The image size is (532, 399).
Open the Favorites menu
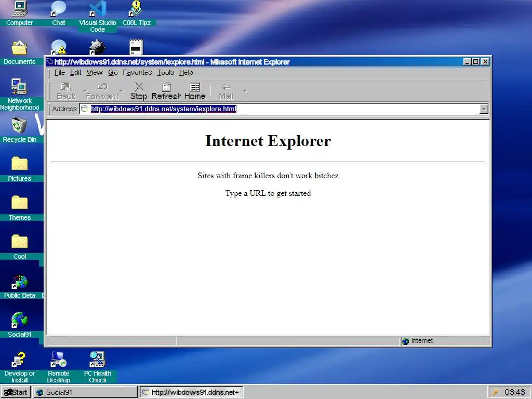[x=137, y=72]
